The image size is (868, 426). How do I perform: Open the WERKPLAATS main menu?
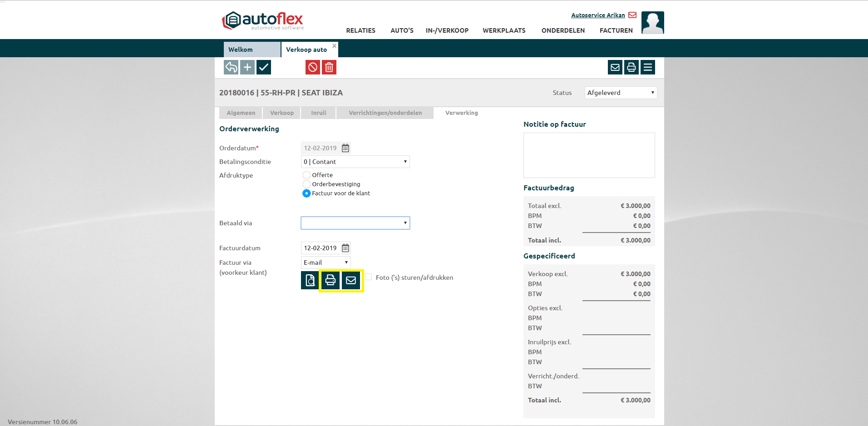[504, 30]
